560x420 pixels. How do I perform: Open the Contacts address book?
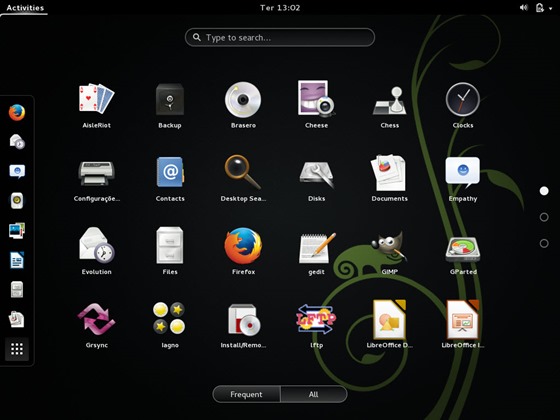(170, 172)
